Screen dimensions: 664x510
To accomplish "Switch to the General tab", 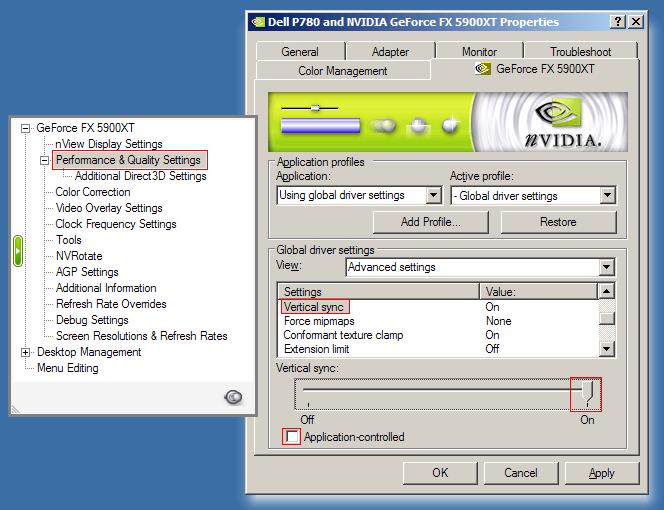I will pyautogui.click(x=300, y=51).
